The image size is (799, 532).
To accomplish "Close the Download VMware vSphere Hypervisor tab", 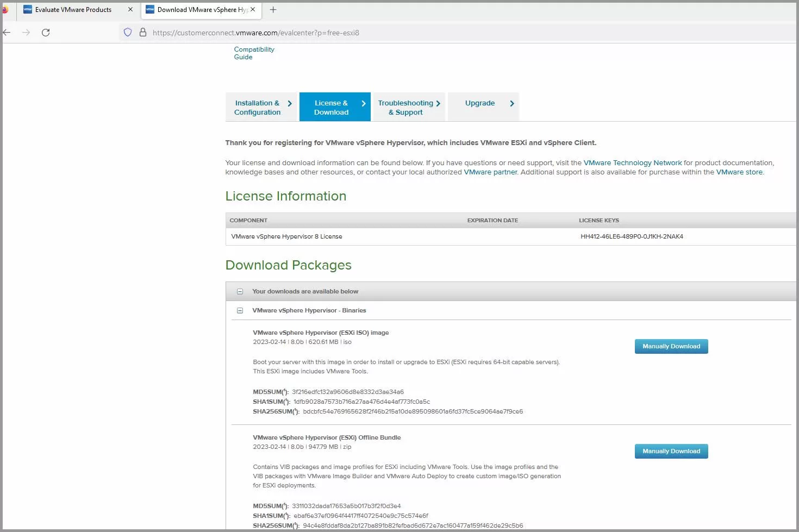I will click(253, 10).
